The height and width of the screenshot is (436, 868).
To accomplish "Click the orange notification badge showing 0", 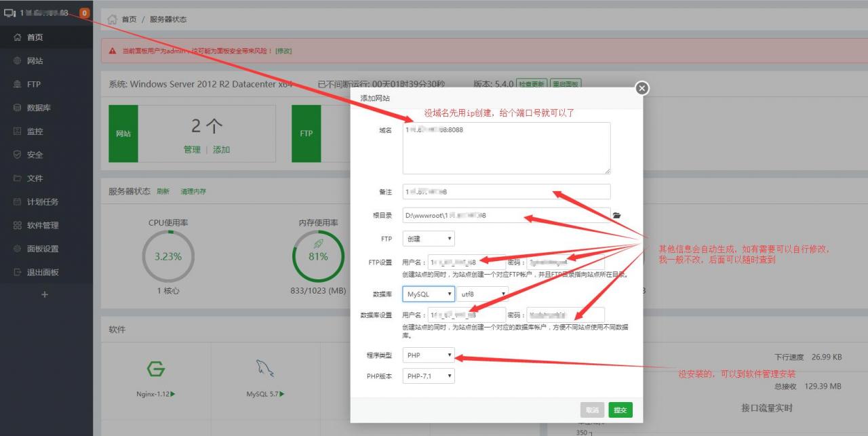I will pos(84,13).
